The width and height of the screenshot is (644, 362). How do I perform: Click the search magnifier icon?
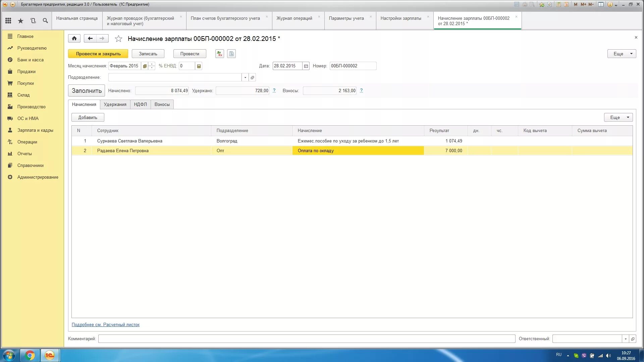click(x=45, y=21)
